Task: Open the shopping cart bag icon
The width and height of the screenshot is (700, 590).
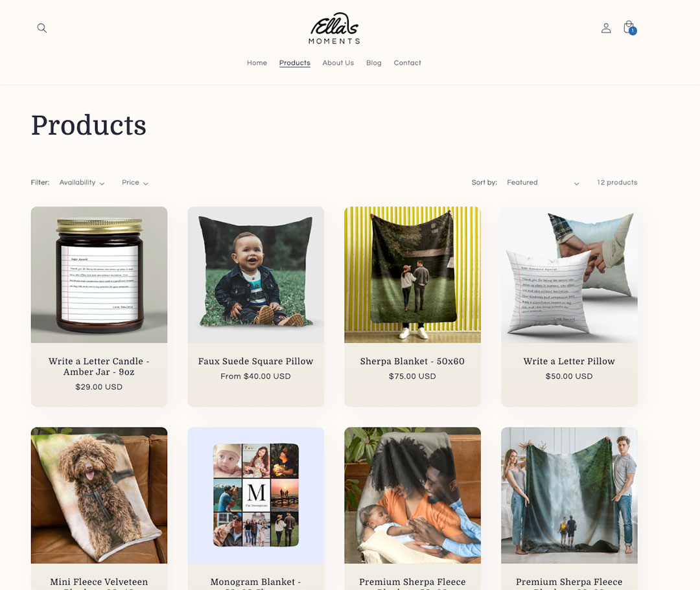Action: click(x=629, y=28)
